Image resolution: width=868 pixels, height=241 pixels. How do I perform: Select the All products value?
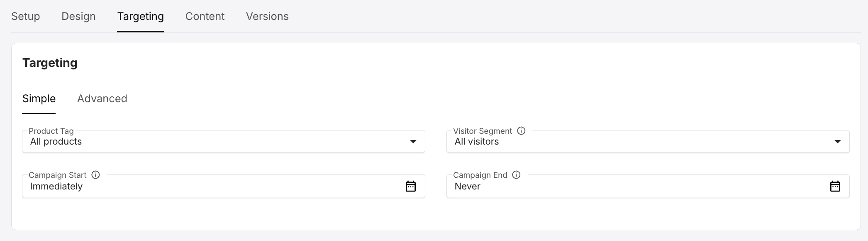tap(56, 141)
